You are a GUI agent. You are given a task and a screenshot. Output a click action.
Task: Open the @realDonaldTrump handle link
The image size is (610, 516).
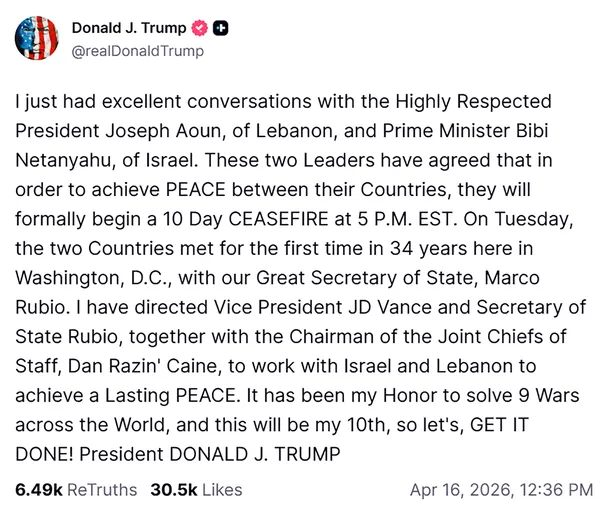pos(131,50)
